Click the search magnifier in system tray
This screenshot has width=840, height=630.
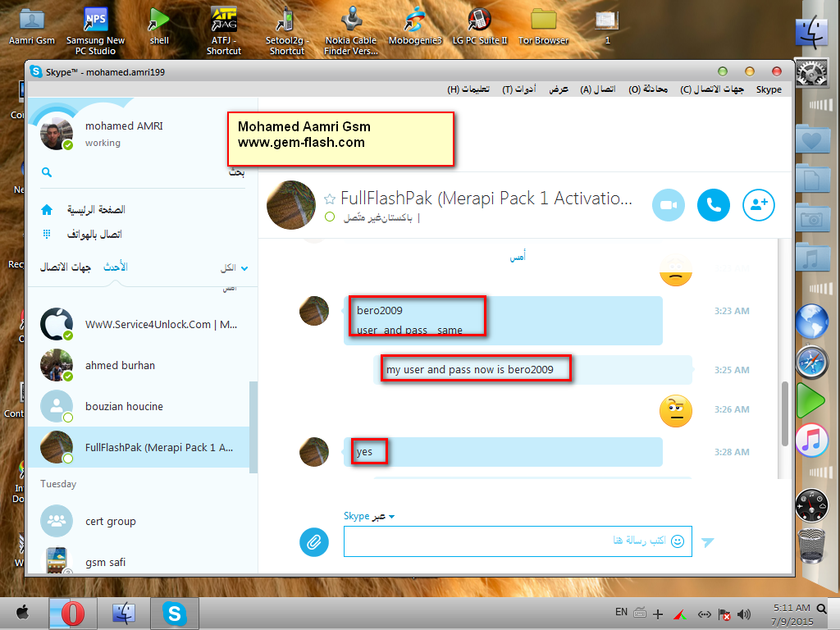click(822, 609)
